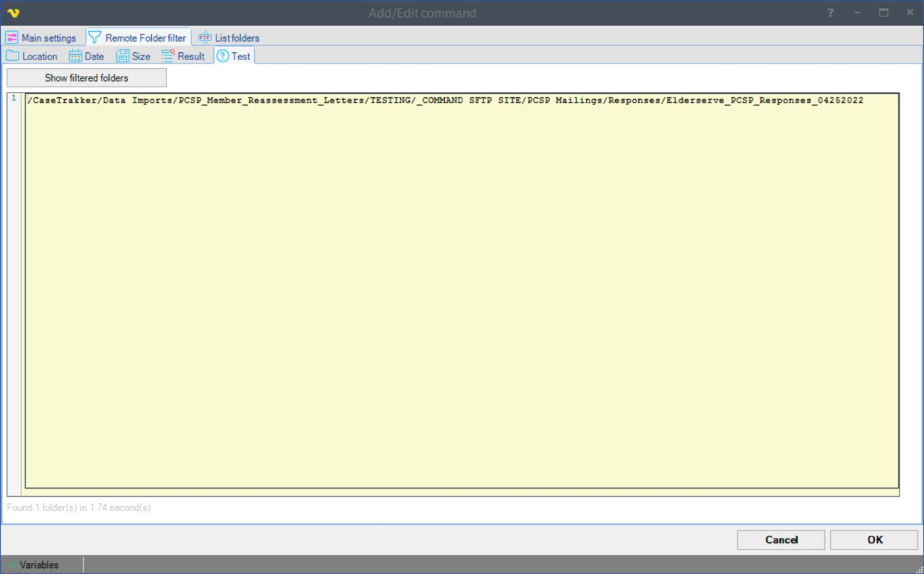This screenshot has width=924, height=574.
Task: Switch to the Result sub-tab
Action: [183, 56]
